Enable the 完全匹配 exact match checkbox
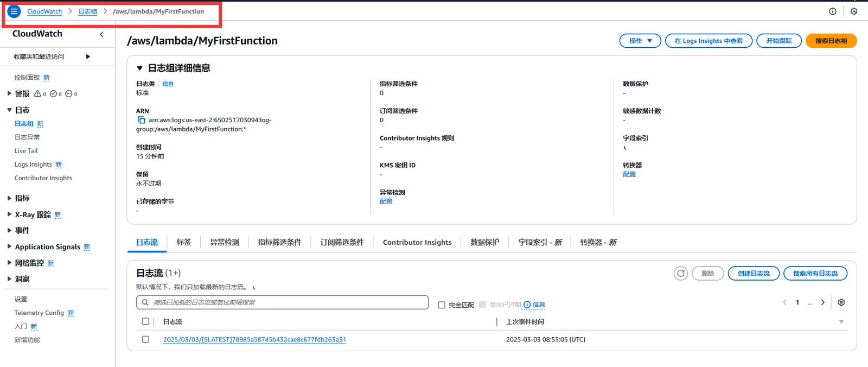The width and height of the screenshot is (868, 367). tap(442, 305)
